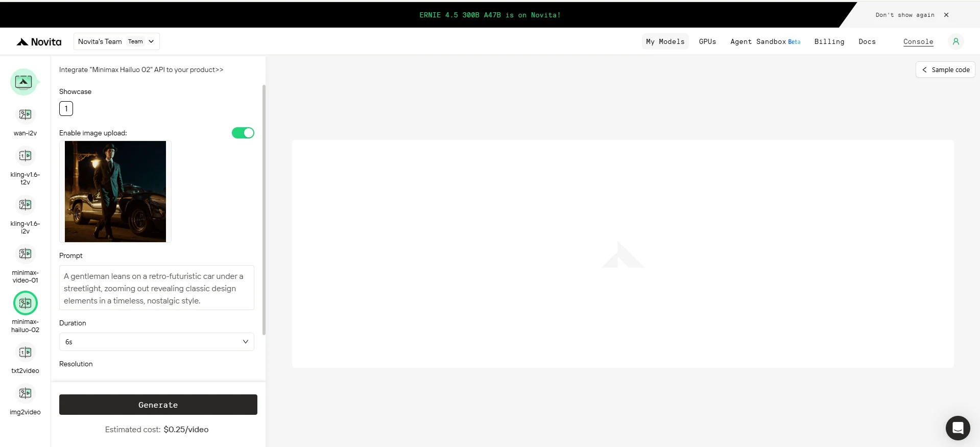Toggle the Enable image upload switch
The image size is (980, 447).
click(243, 133)
